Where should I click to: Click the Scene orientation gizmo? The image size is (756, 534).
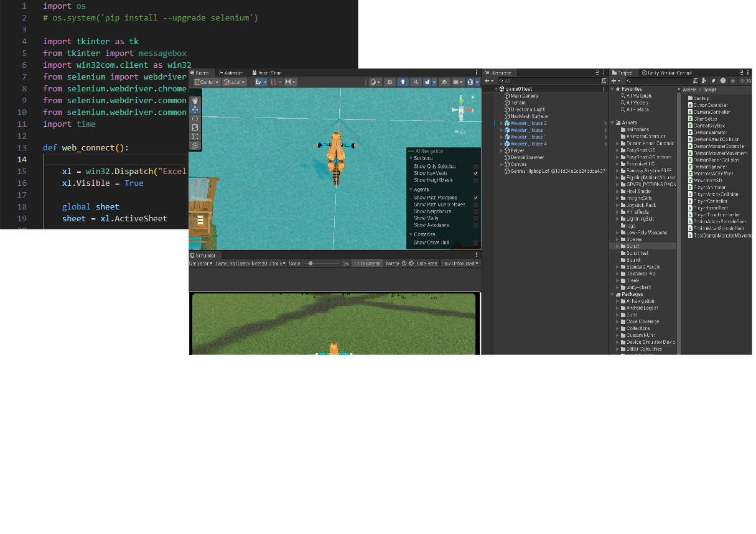[x=460, y=111]
